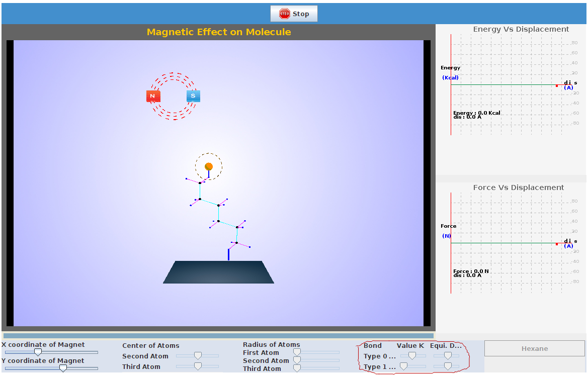Adjust Radius of Atoms Second Atom slider
Screen dimensions: 588x377
coord(316,360)
